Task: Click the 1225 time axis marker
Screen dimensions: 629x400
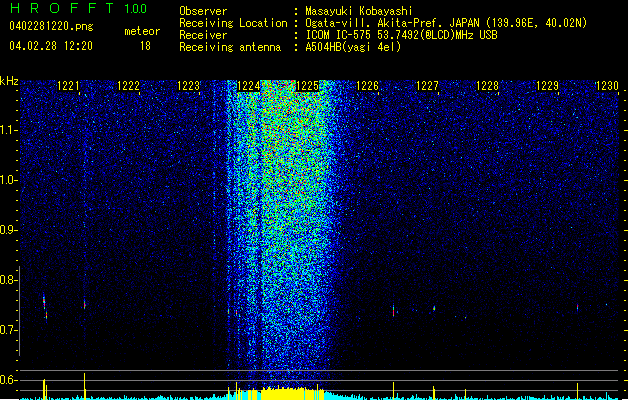Action: pyautogui.click(x=307, y=86)
